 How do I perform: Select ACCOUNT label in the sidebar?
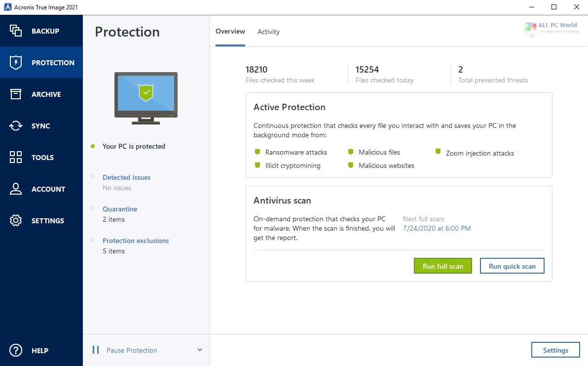[48, 189]
